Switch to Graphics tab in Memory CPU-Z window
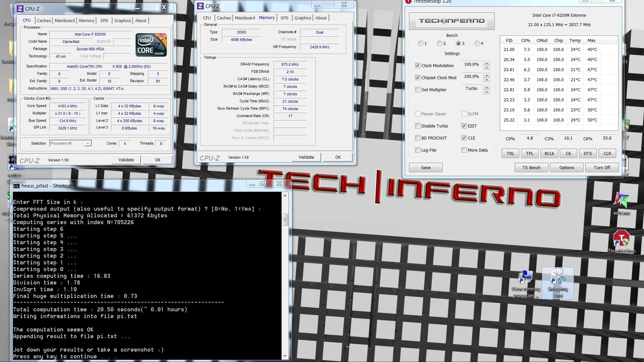 point(303,18)
